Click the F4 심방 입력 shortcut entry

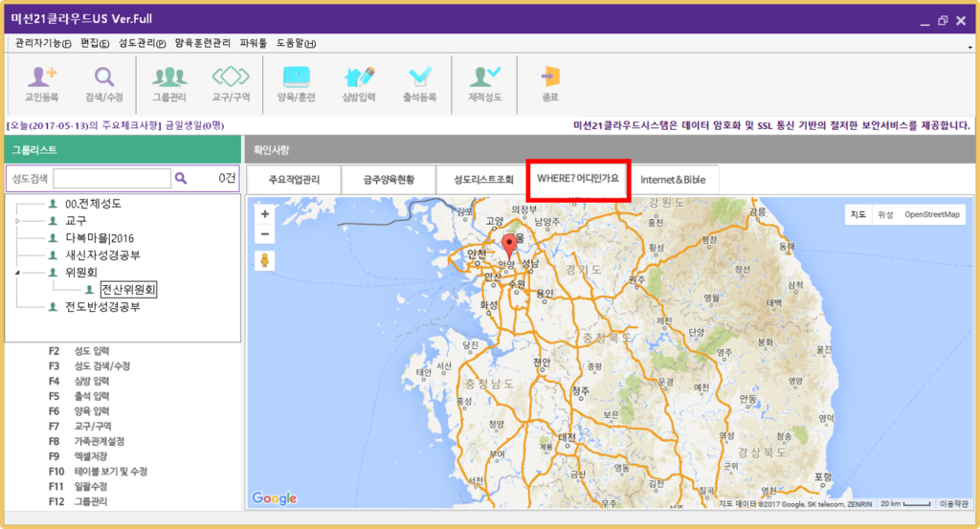tap(78, 381)
